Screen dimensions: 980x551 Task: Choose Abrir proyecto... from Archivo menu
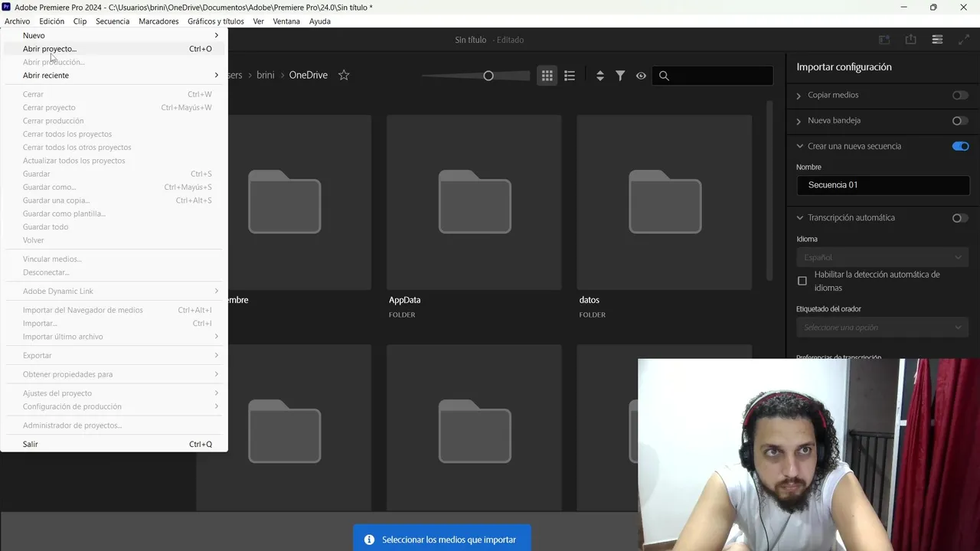(x=114, y=49)
